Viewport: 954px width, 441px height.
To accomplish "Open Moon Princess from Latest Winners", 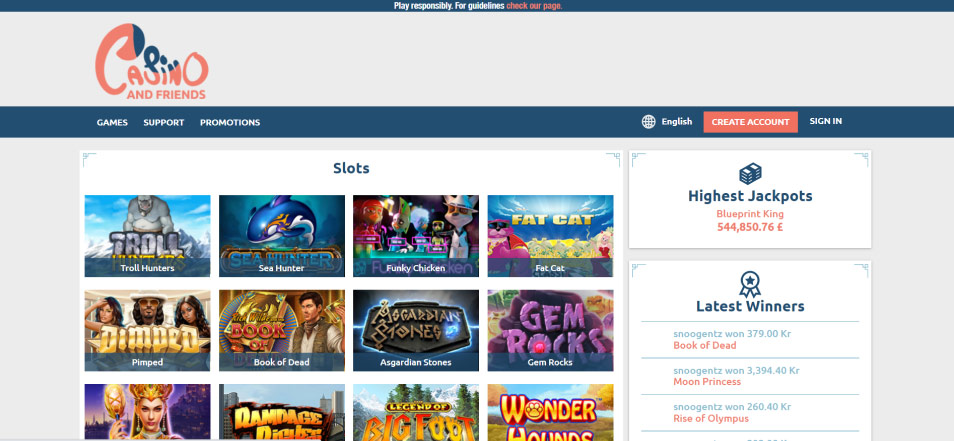I will 707,382.
